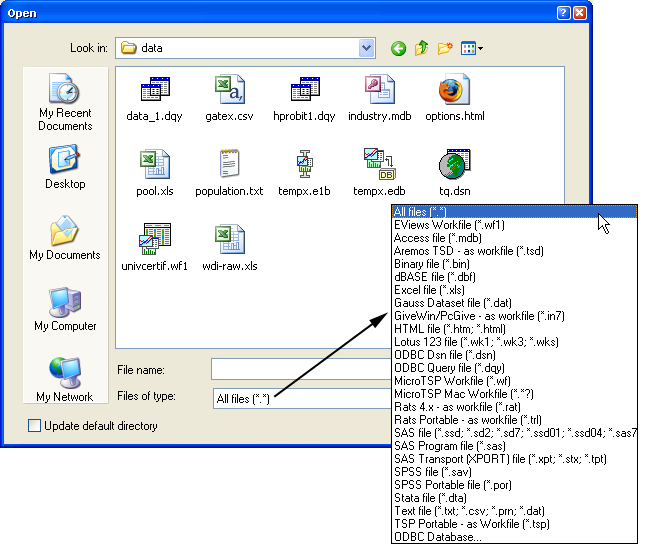Choose EViews Workfile (*.wf1) from list
645x550 pixels.
pyautogui.click(x=449, y=225)
